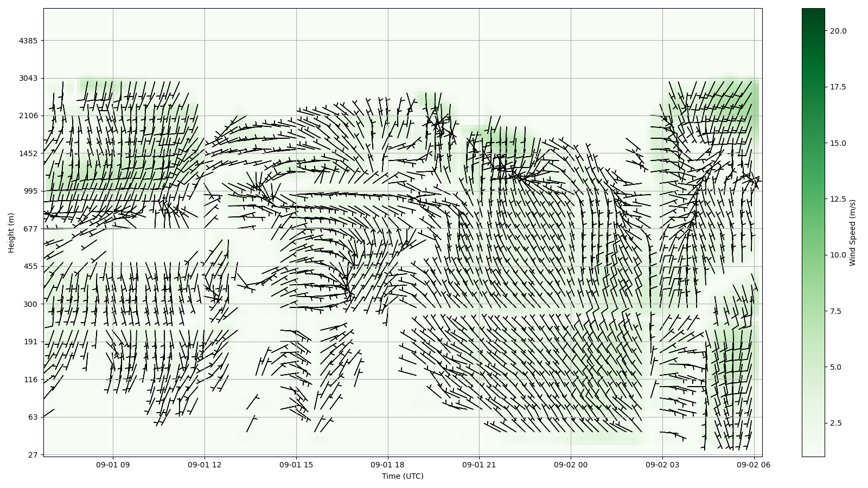Click the 'Height (m)' y-axis label

pyautogui.click(x=11, y=233)
